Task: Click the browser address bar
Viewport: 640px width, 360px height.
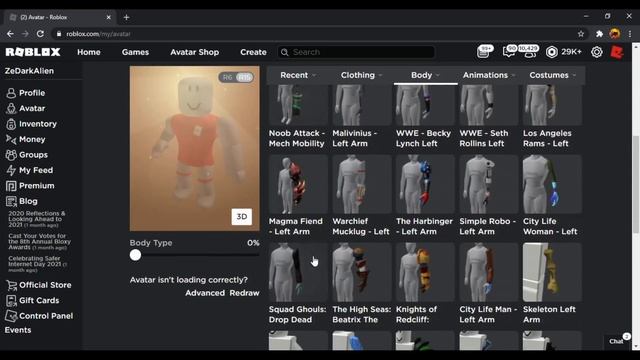Action: (x=314, y=34)
